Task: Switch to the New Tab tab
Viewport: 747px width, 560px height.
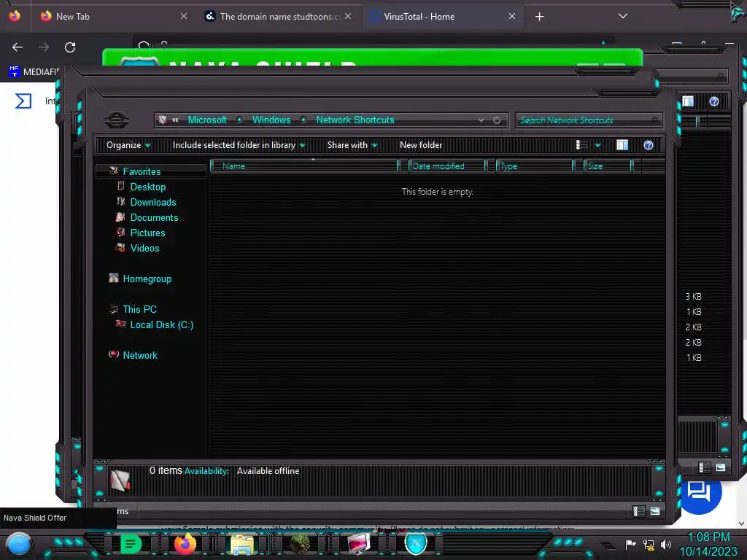Action: click(115, 16)
